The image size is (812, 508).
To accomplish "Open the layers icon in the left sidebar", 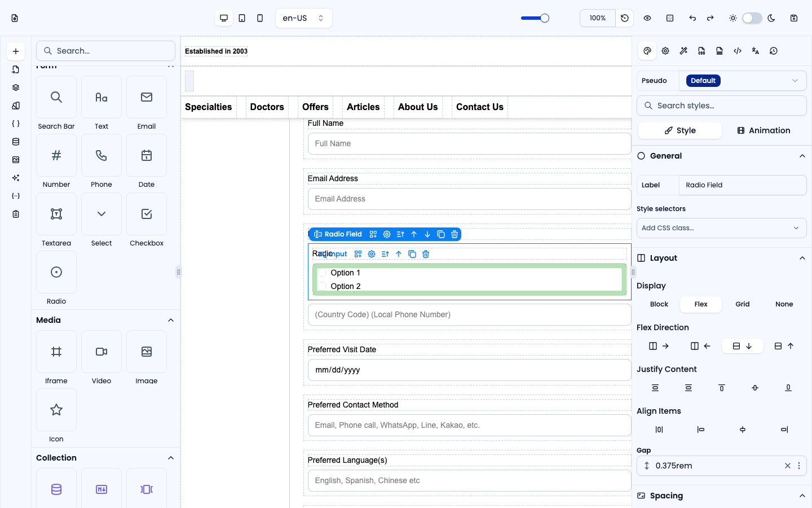I will (x=16, y=87).
